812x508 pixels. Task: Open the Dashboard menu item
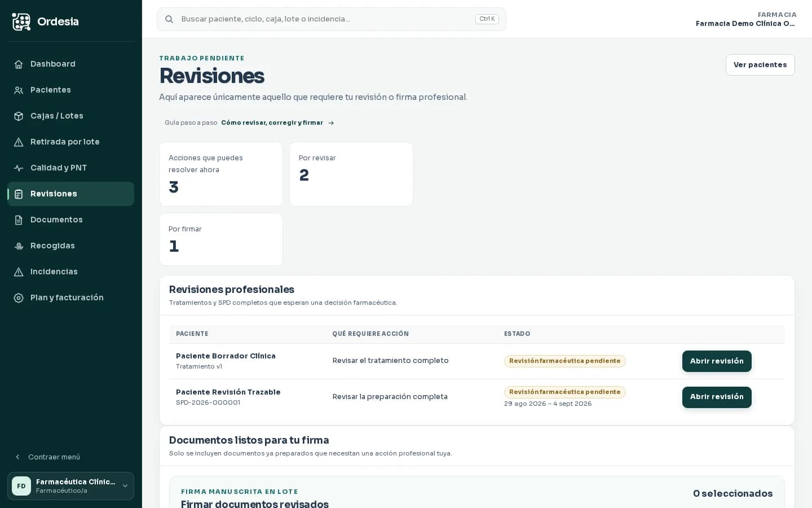click(x=71, y=64)
